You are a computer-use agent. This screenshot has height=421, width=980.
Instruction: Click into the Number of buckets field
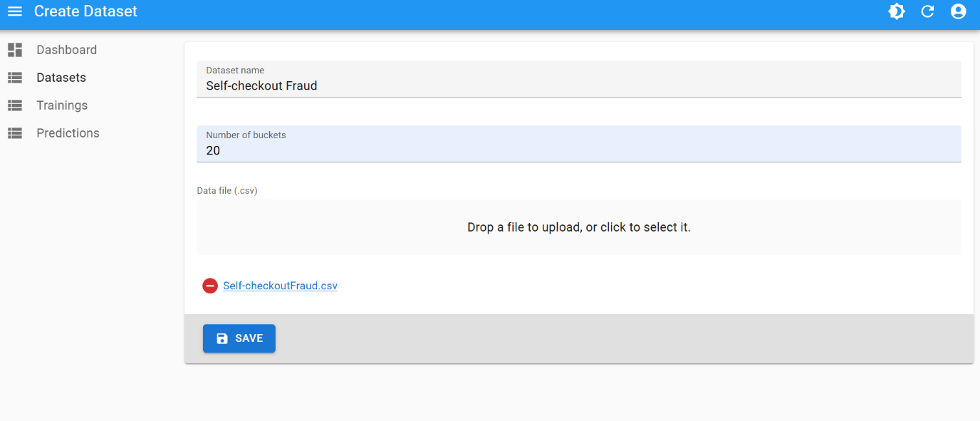pyautogui.click(x=578, y=150)
